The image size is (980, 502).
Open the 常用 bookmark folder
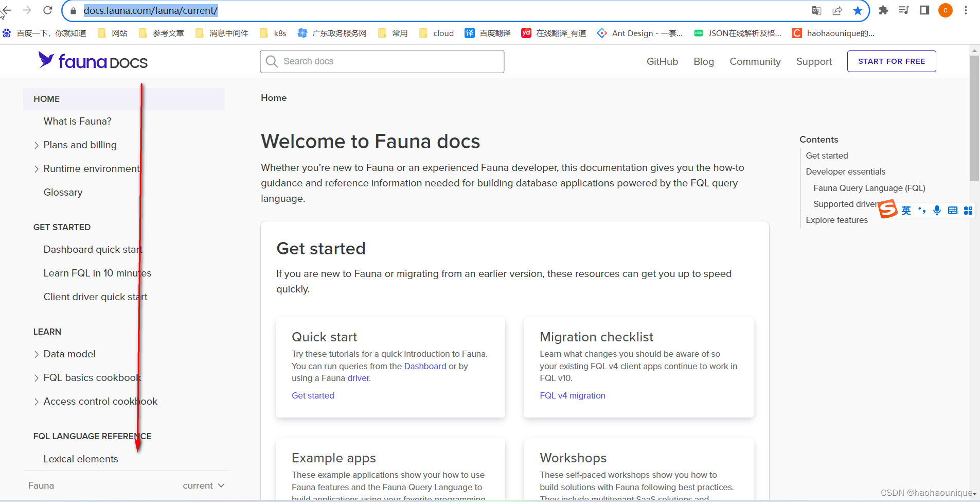pos(393,33)
